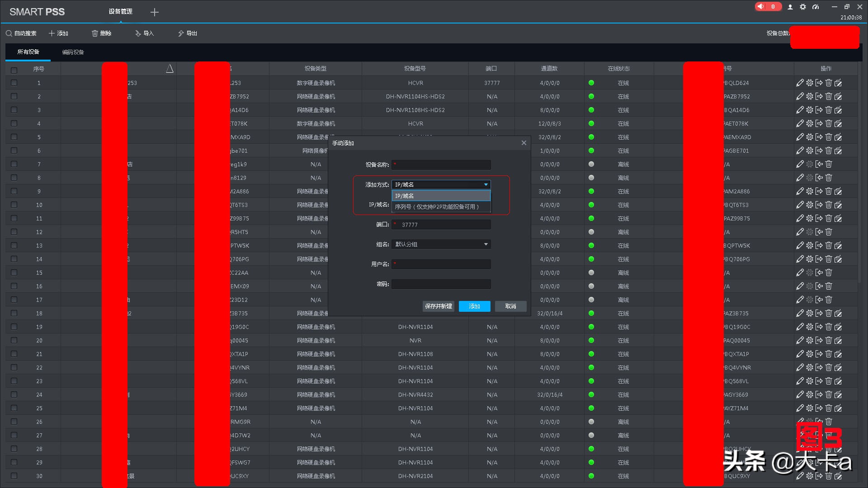Tick the checkbox for device row 1
The width and height of the screenshot is (868, 488).
(x=14, y=83)
